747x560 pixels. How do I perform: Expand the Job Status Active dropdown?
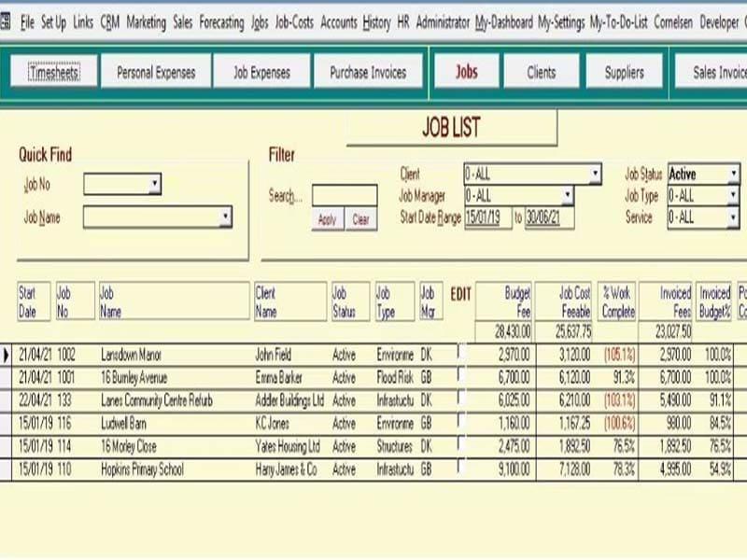734,174
